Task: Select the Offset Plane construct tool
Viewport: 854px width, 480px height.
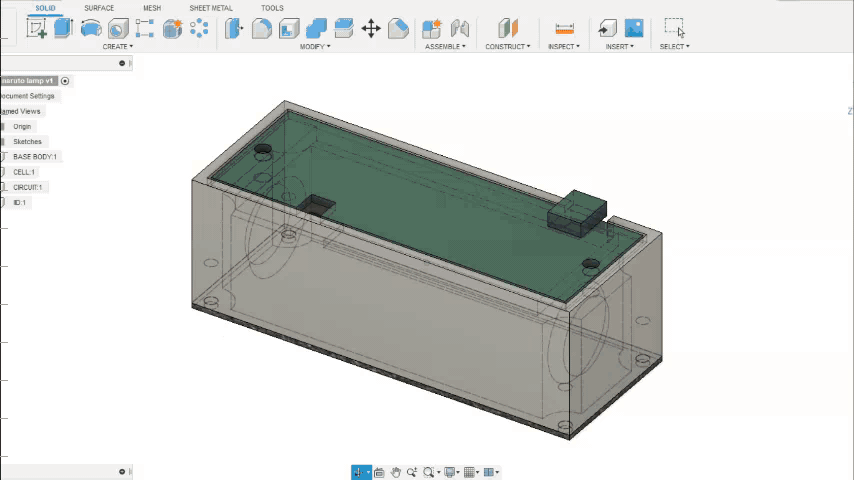Action: 508,28
